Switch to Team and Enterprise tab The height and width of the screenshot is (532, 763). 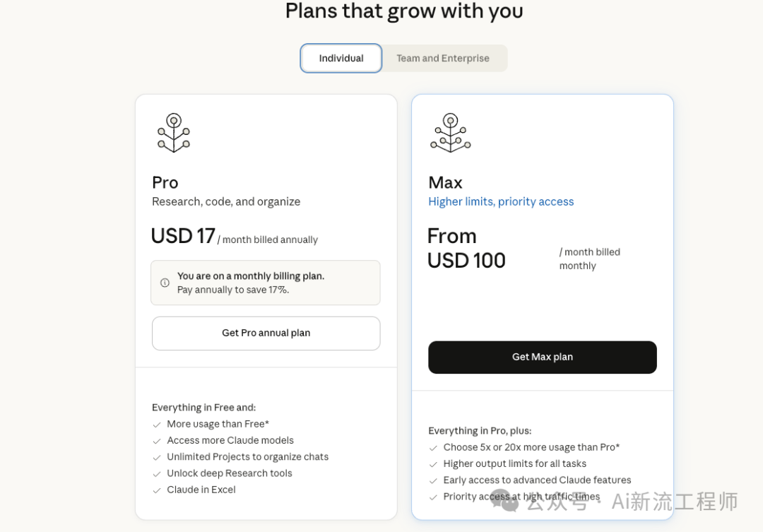click(443, 59)
